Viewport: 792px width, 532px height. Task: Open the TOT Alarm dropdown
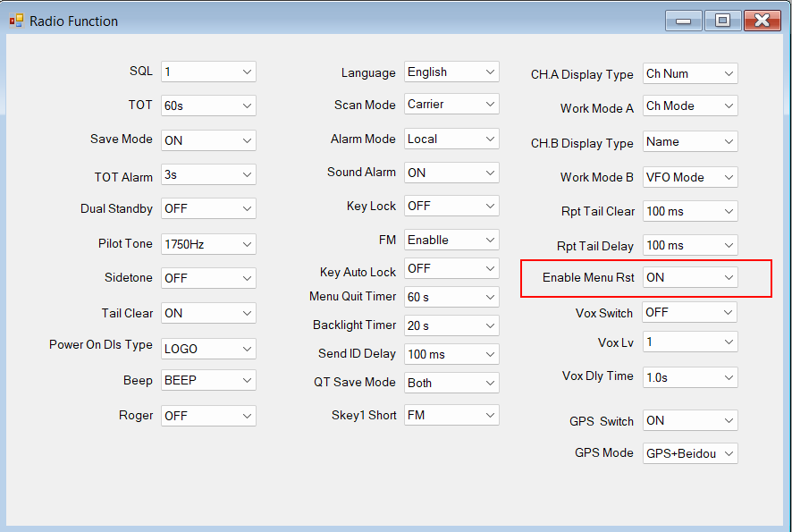(x=208, y=175)
